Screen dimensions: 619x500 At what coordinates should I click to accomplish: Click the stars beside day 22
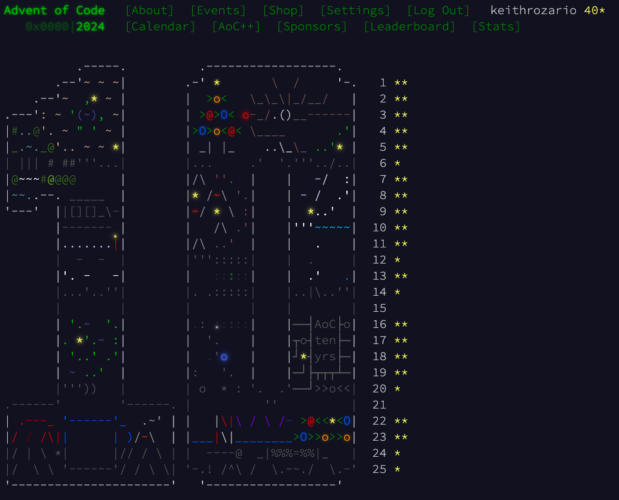tap(400, 421)
